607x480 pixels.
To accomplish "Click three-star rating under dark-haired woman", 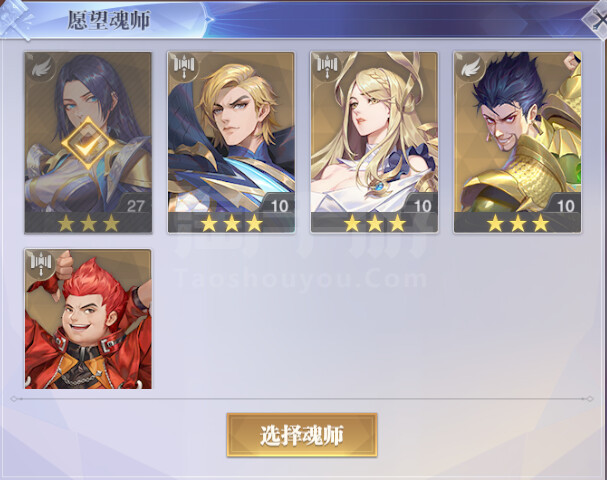I will click(88, 223).
